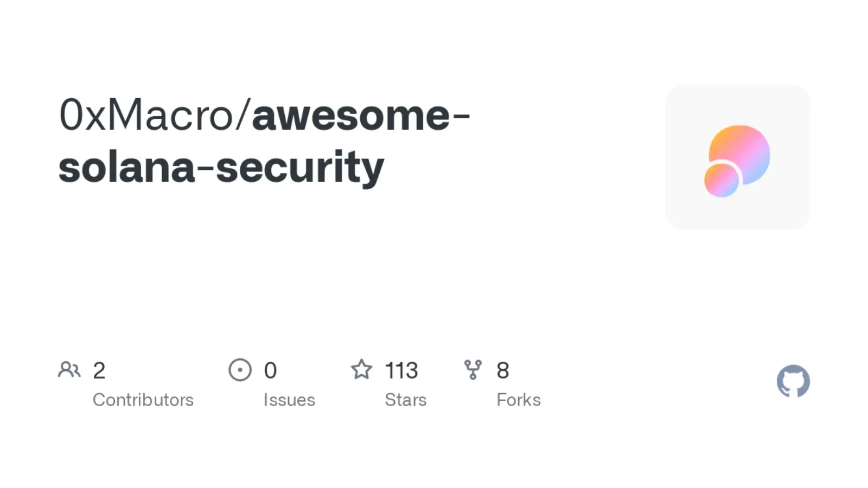Click the slash separator after 0xMacro
The height and width of the screenshot is (488, 868).
pyautogui.click(x=242, y=115)
